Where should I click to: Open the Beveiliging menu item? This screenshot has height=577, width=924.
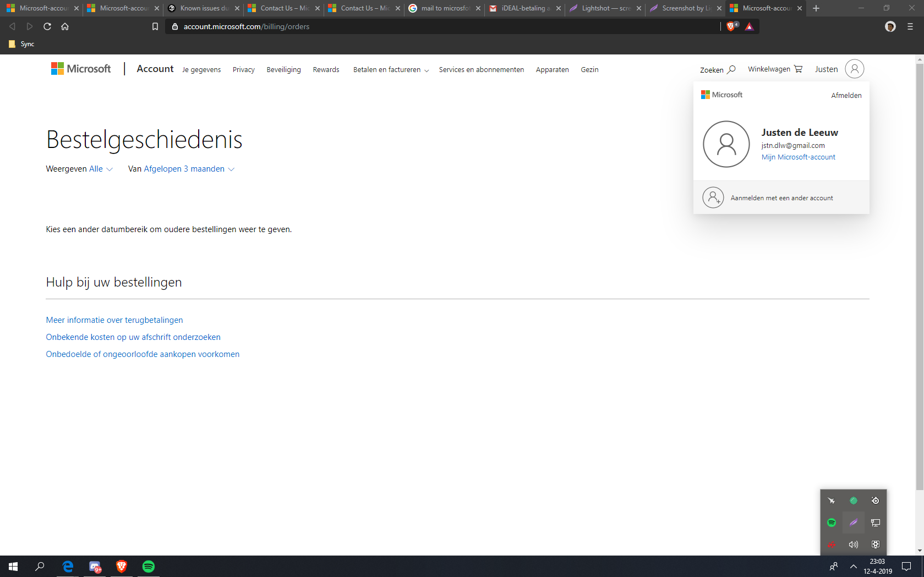[x=283, y=70]
